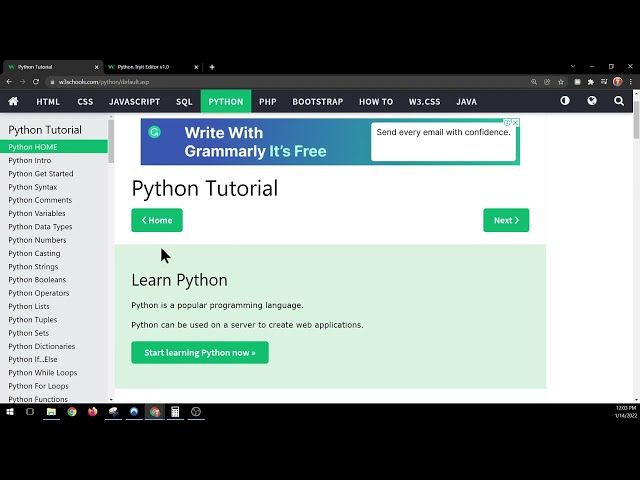640x480 pixels.
Task: Open Python Variables in sidebar
Action: 37,213
